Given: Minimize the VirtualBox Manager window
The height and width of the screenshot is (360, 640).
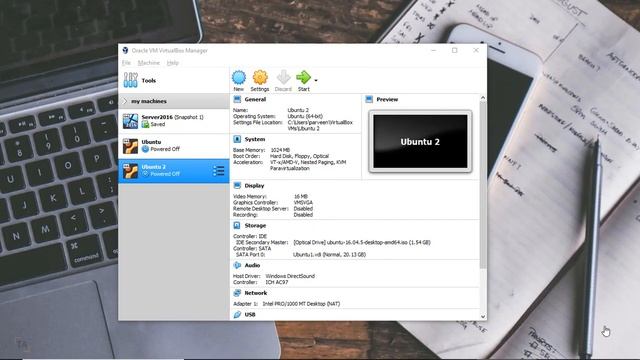Looking at the screenshot, I should click(x=433, y=50).
